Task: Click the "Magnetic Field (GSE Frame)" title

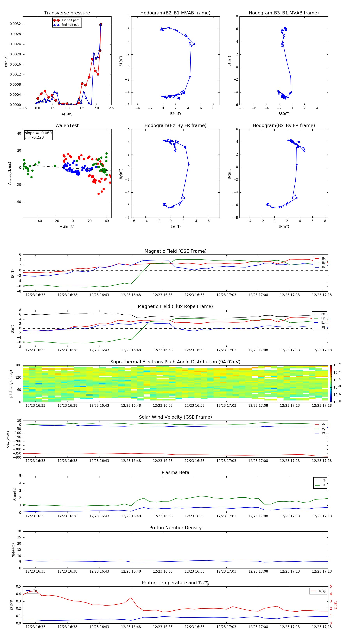Action: click(175, 251)
